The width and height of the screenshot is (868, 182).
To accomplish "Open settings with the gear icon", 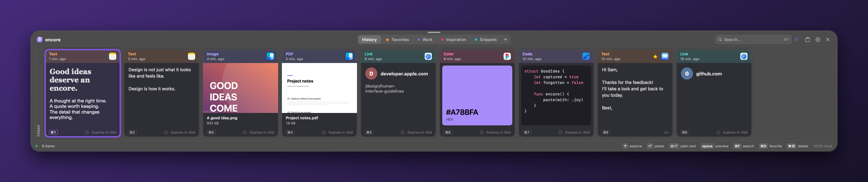I will pos(818,39).
